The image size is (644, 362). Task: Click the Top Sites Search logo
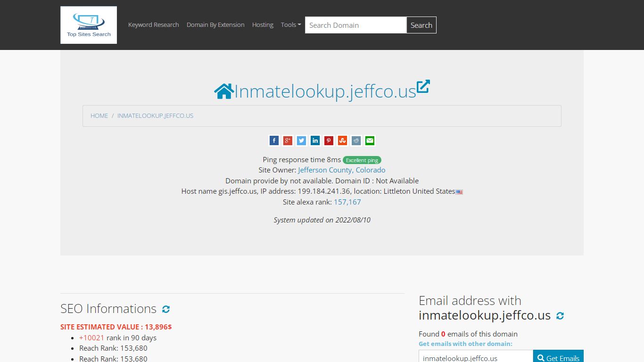[x=89, y=25]
